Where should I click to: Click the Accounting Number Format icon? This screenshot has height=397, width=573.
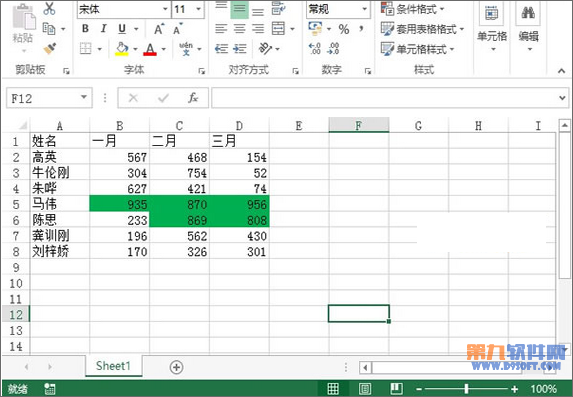[x=315, y=28]
